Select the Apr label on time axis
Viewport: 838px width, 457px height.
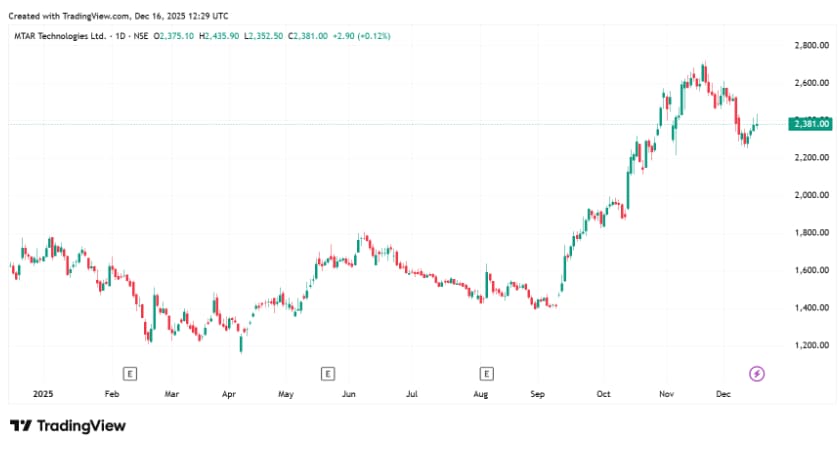coord(228,395)
